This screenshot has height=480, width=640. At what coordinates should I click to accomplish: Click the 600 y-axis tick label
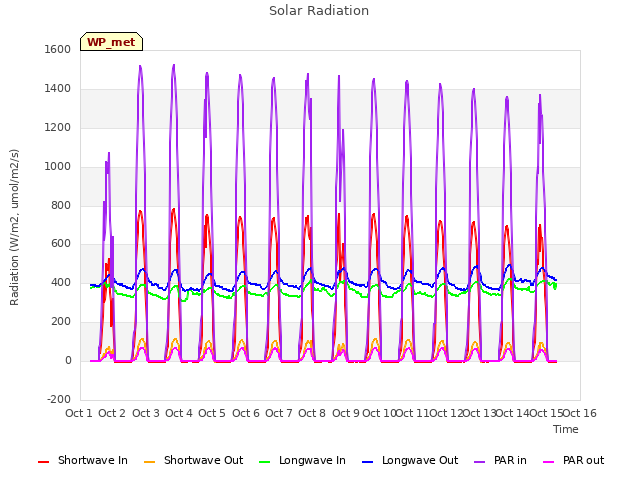pos(61,244)
